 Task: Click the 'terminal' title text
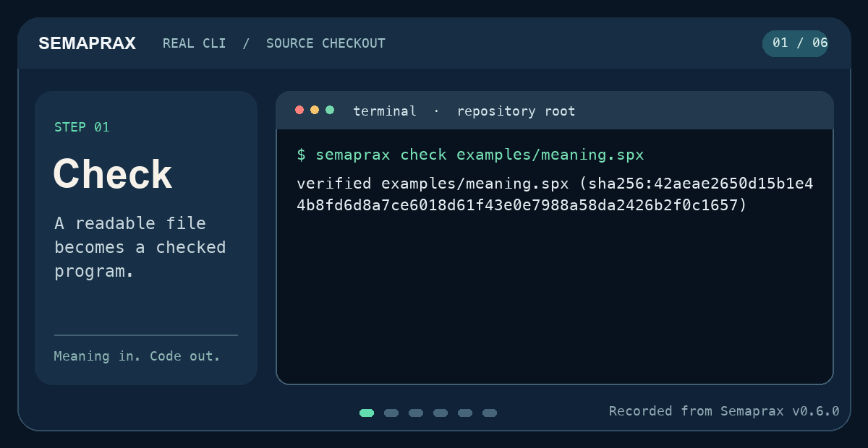[x=385, y=111]
